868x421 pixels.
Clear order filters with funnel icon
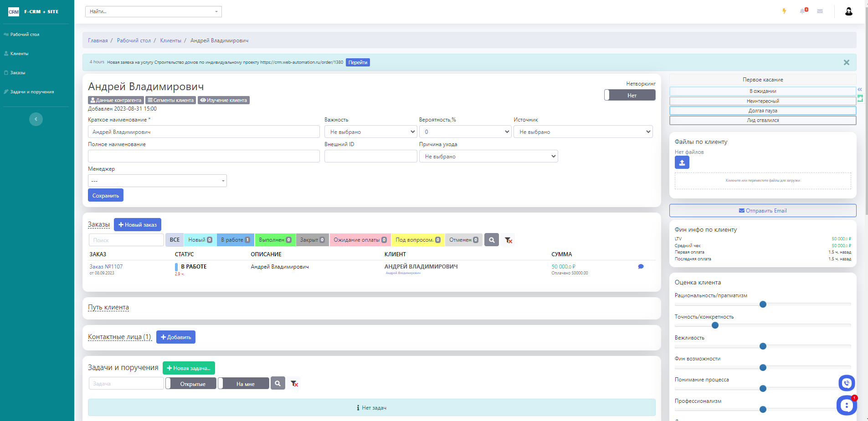(x=508, y=240)
